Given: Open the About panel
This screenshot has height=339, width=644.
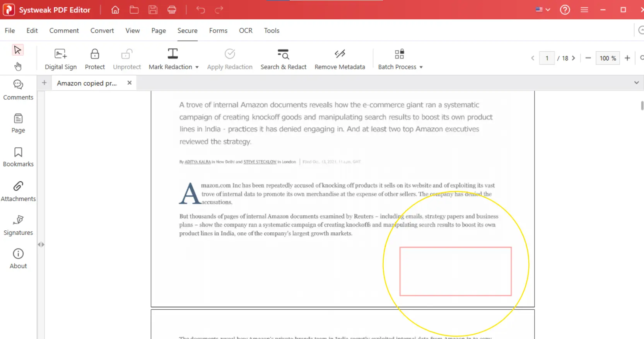Looking at the screenshot, I should (x=18, y=259).
